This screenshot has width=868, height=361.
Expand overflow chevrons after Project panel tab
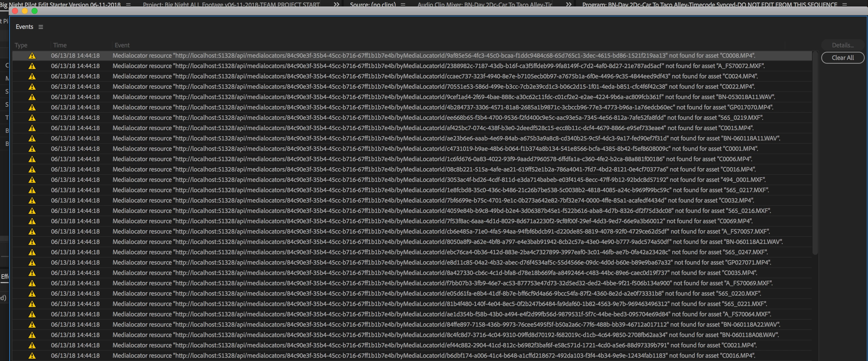(x=336, y=4)
